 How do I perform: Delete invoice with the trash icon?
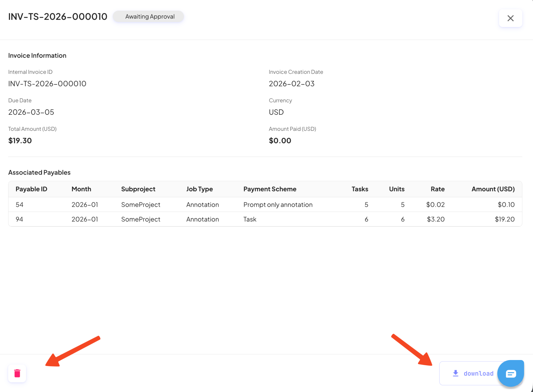pyautogui.click(x=17, y=373)
